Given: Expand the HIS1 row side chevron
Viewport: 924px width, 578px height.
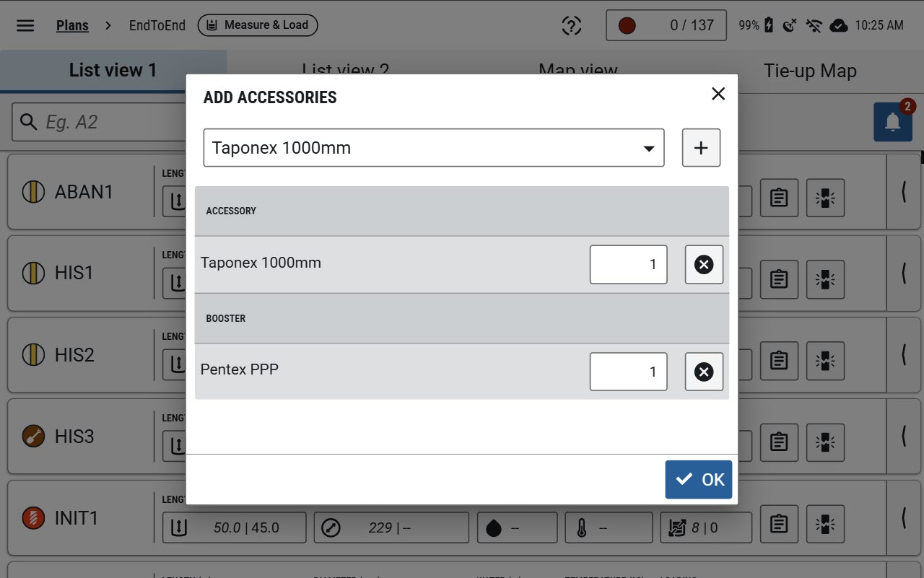Looking at the screenshot, I should tap(904, 273).
